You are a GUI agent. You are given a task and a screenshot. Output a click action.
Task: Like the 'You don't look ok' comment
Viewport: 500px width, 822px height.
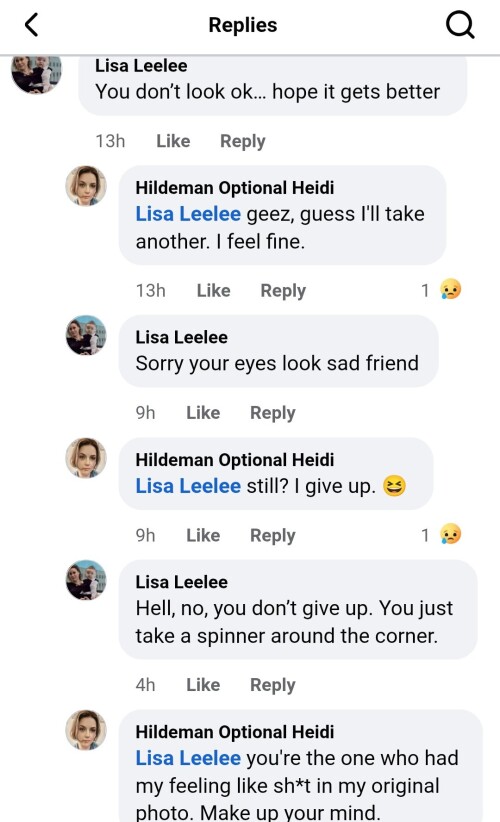point(173,140)
